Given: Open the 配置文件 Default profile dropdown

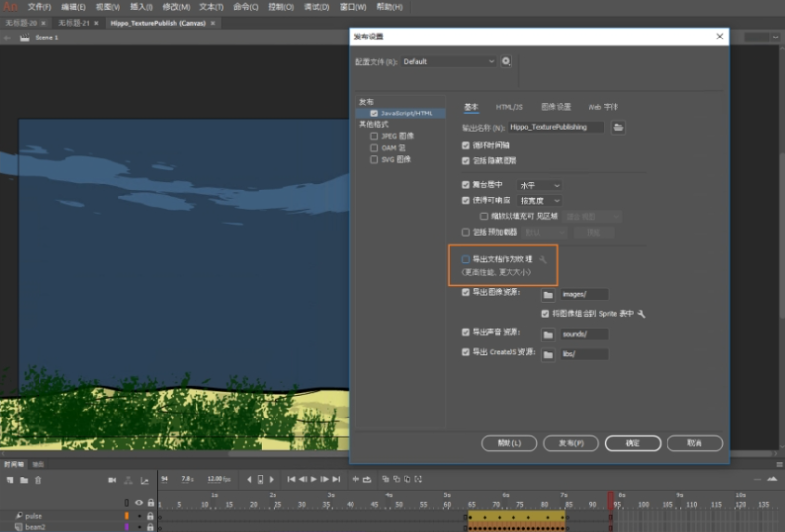Looking at the screenshot, I should click(x=448, y=61).
